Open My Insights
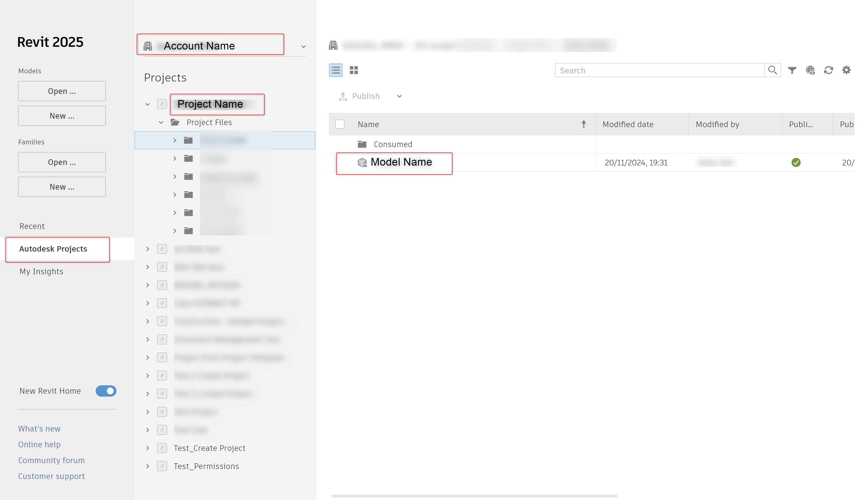 point(41,271)
